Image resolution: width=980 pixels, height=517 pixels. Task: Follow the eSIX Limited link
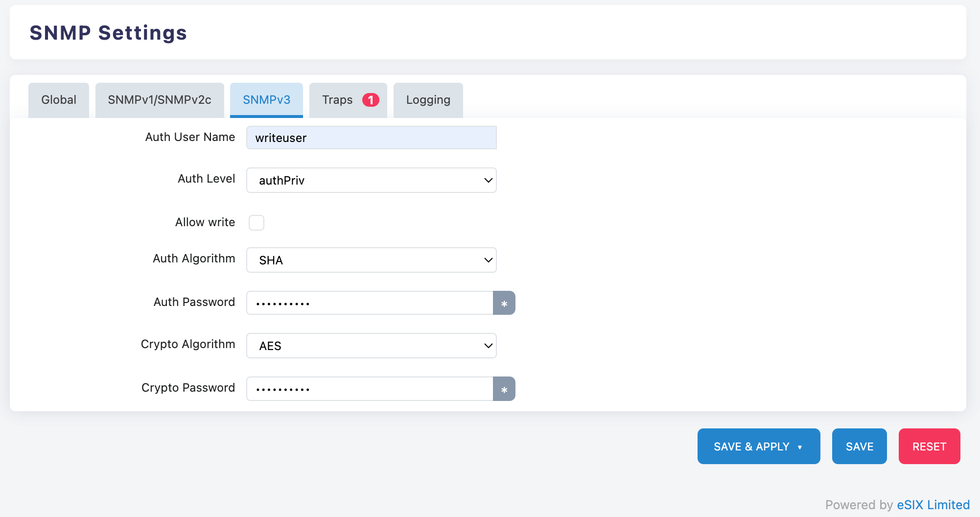(933, 505)
